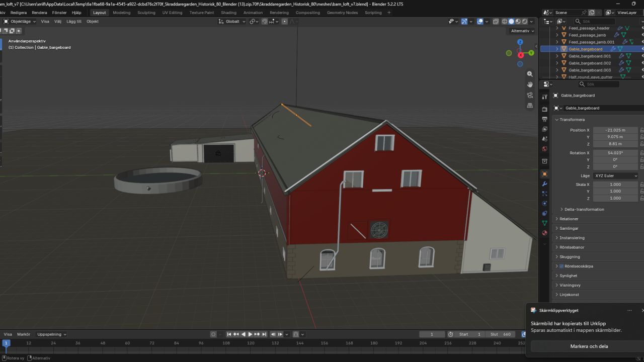Image resolution: width=644 pixels, height=362 pixels.
Task: Switch to rendered viewport shading
Action: [x=525, y=22]
